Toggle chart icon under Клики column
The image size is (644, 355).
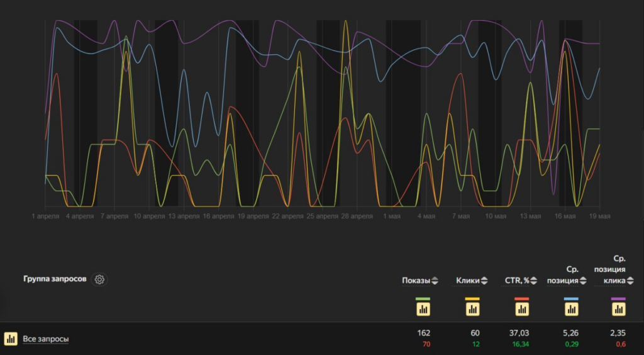click(x=472, y=309)
